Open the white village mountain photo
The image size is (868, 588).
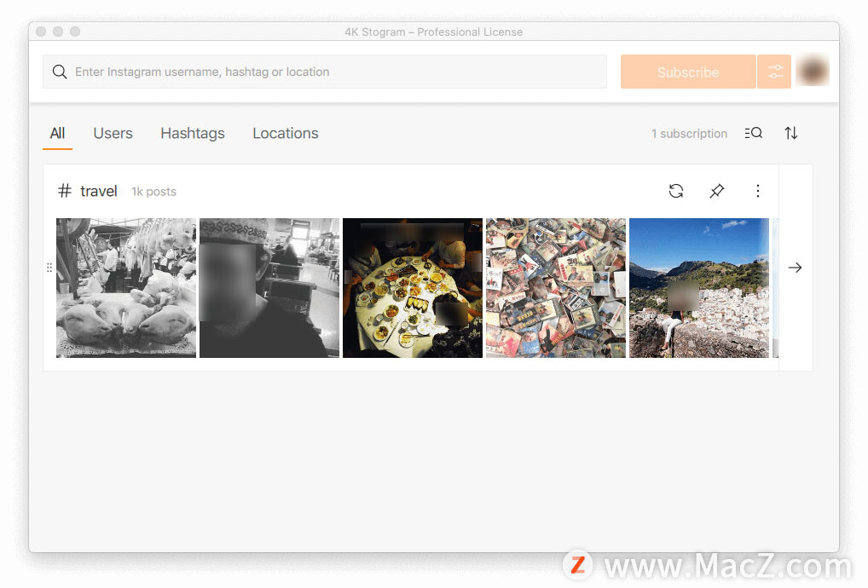pos(699,288)
